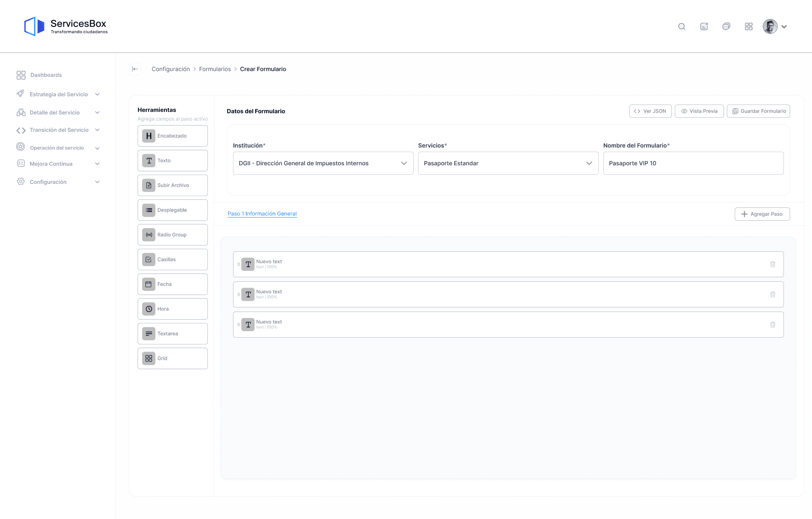Open the Dashboards menu item
This screenshot has height=519, width=812.
[46, 75]
